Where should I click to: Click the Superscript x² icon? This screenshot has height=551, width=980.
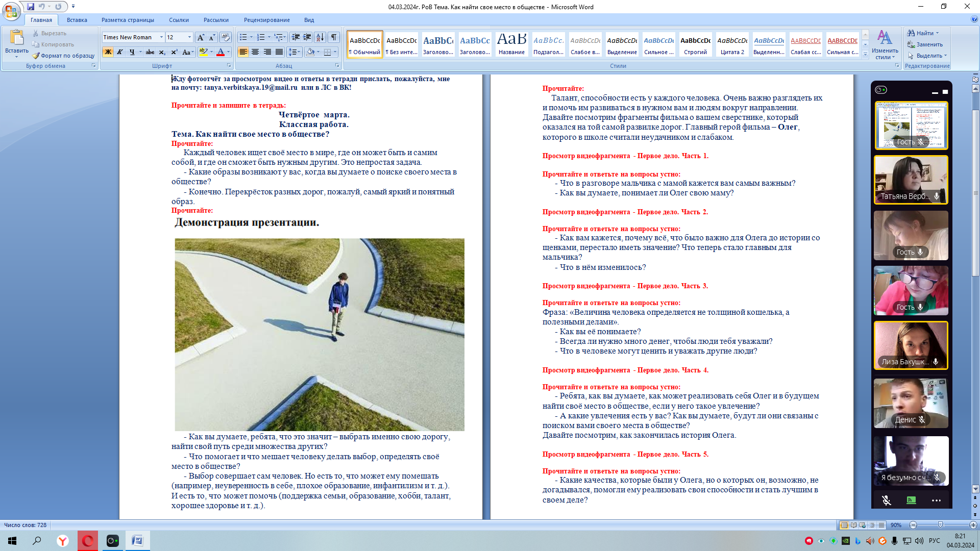174,52
